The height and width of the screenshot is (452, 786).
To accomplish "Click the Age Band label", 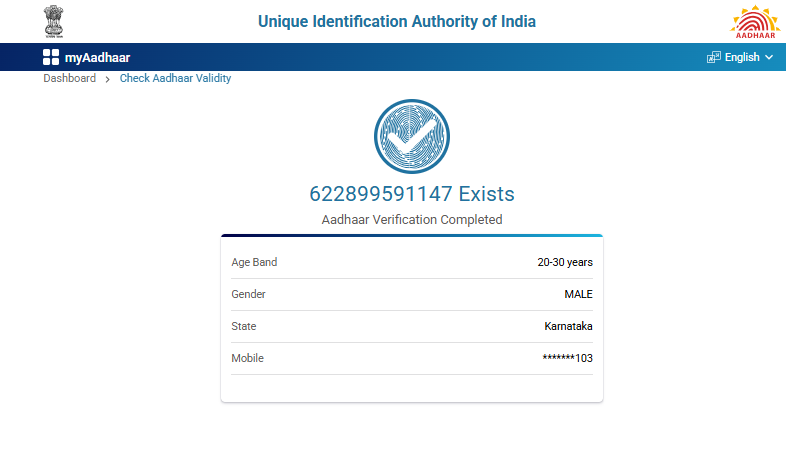I will point(254,262).
